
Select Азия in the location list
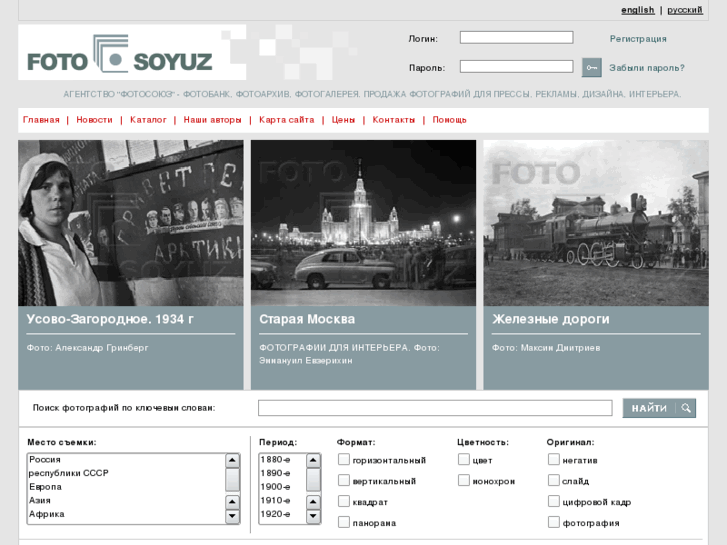coord(126,500)
